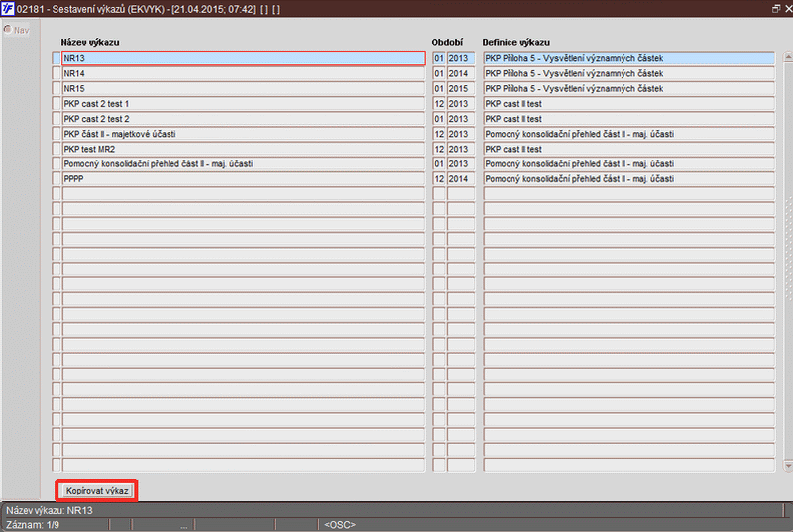793x532 pixels.
Task: Tick the checkbox beside PKP cast 2 test 2
Action: (x=57, y=119)
